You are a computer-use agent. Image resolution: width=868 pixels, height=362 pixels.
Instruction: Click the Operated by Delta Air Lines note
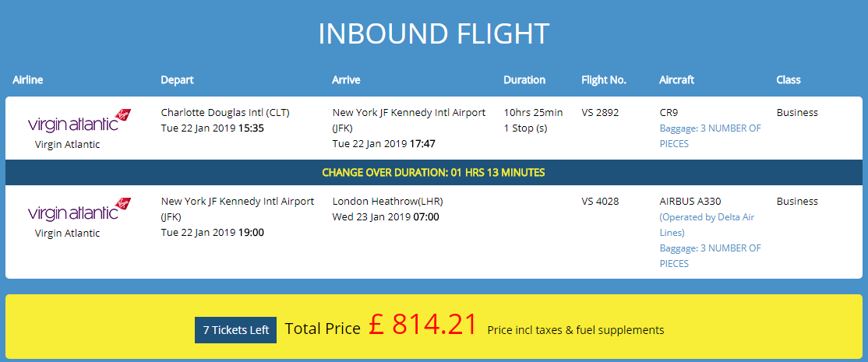[x=707, y=224]
